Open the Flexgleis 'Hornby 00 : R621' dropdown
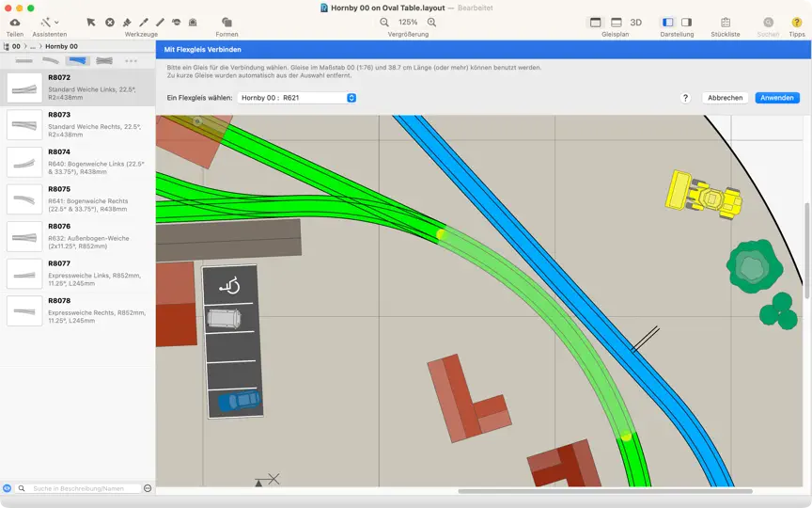 point(297,98)
